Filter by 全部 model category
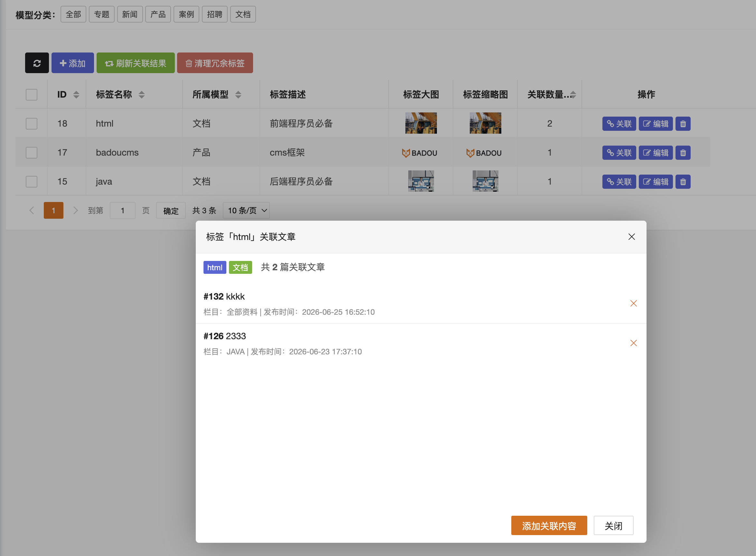Image resolution: width=756 pixels, height=556 pixels. point(73,14)
